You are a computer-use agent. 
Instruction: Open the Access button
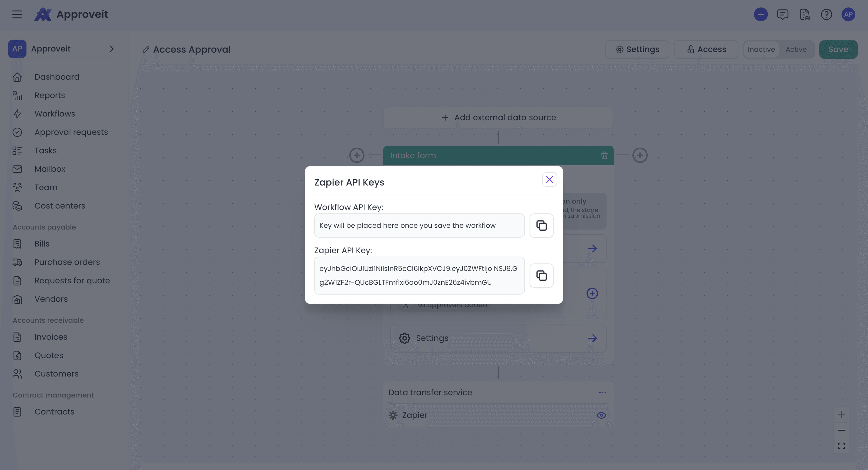click(x=706, y=49)
